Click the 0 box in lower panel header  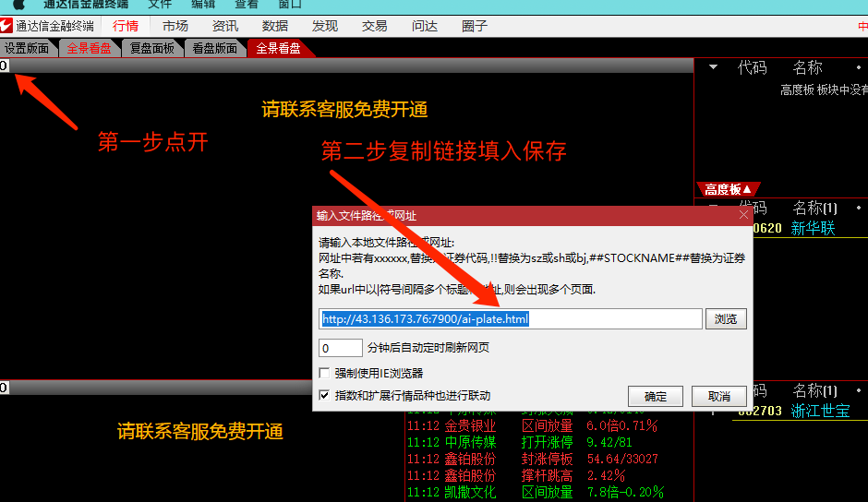click(4, 388)
